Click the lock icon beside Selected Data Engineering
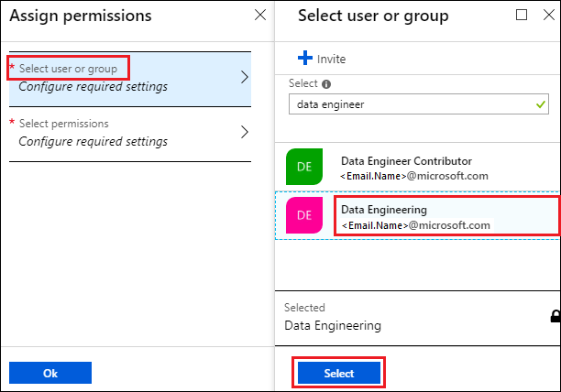The image size is (561, 392). point(555,316)
